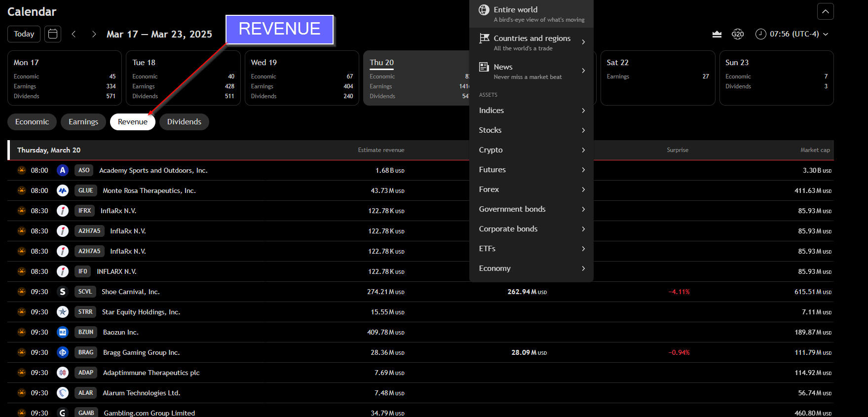
Task: Click the Entire world globe icon
Action: click(484, 10)
